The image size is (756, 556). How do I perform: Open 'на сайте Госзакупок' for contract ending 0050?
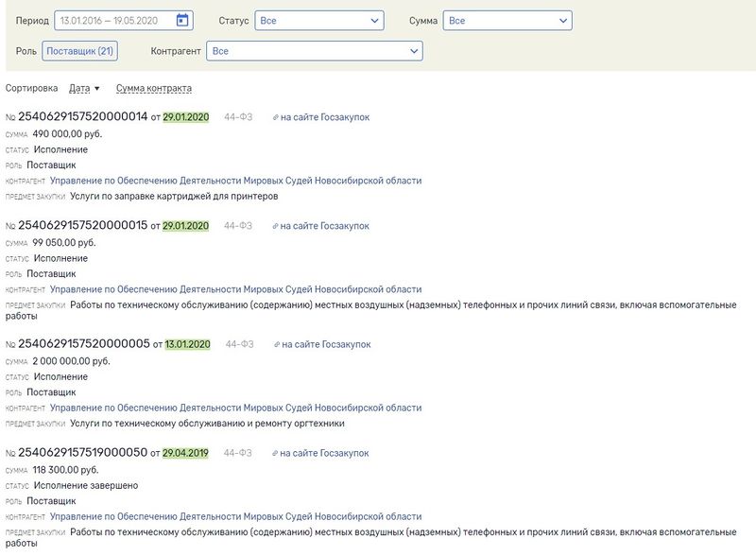pyautogui.click(x=324, y=453)
